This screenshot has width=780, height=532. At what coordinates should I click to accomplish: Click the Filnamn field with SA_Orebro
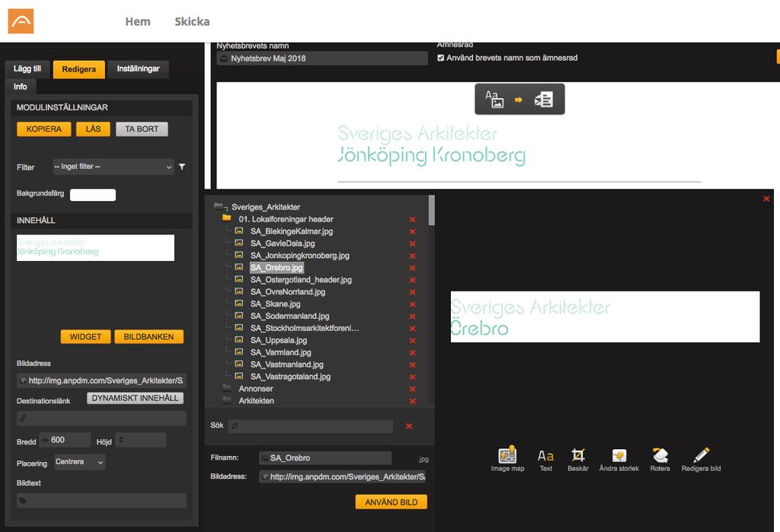point(325,458)
